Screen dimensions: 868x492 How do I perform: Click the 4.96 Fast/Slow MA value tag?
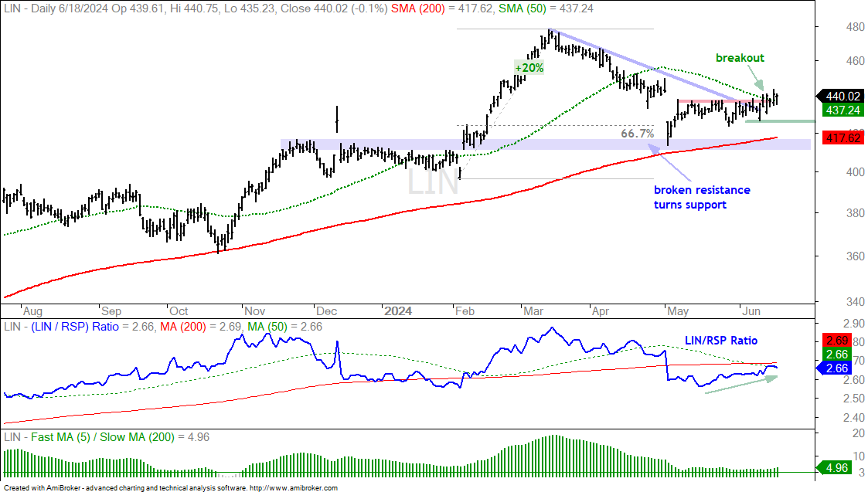point(834,467)
